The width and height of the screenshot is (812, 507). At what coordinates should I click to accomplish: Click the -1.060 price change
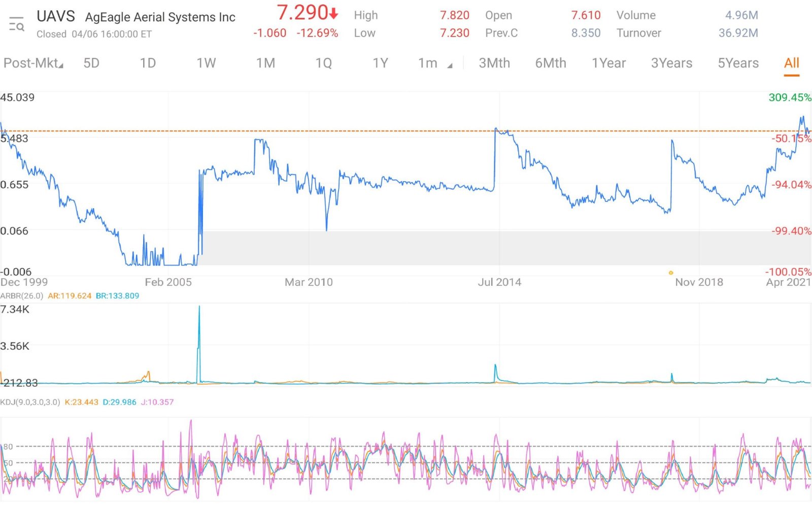click(270, 33)
